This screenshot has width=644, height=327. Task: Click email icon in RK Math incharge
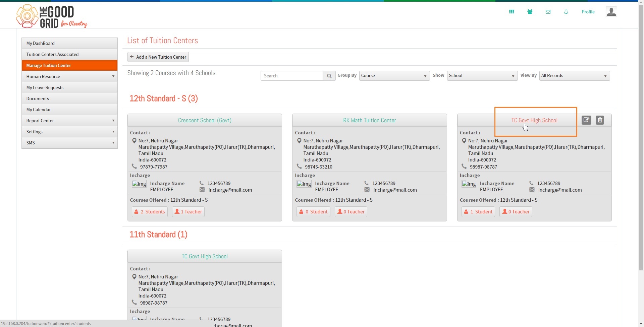click(367, 190)
